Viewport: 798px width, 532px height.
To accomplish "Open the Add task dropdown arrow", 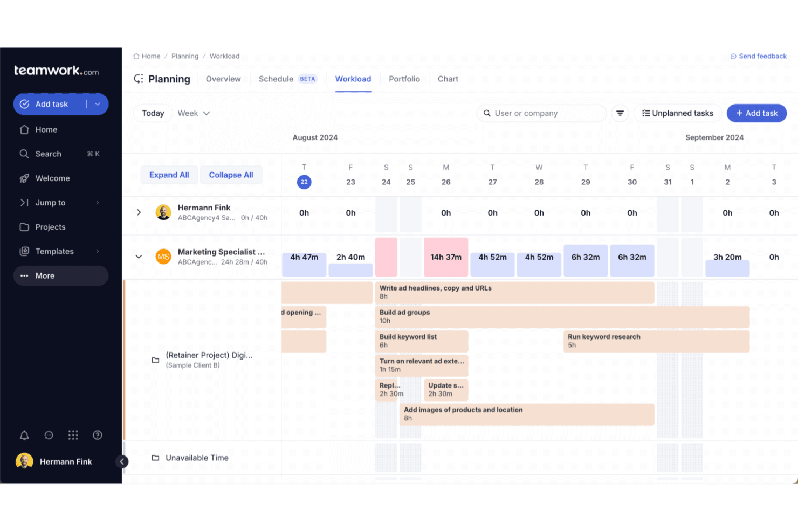I will [x=98, y=104].
